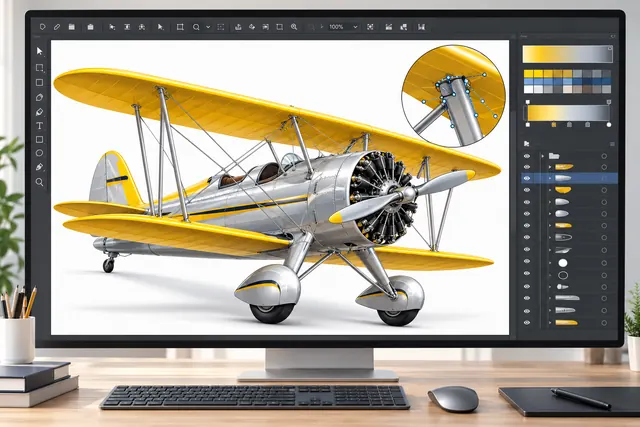The image size is (640, 427).
Task: Select the white round end stop of gradient slider
Action: coord(609,125)
